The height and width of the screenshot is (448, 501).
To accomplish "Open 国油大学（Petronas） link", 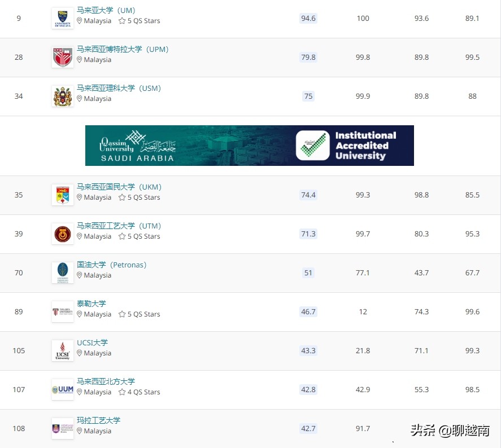I will click(x=111, y=265).
